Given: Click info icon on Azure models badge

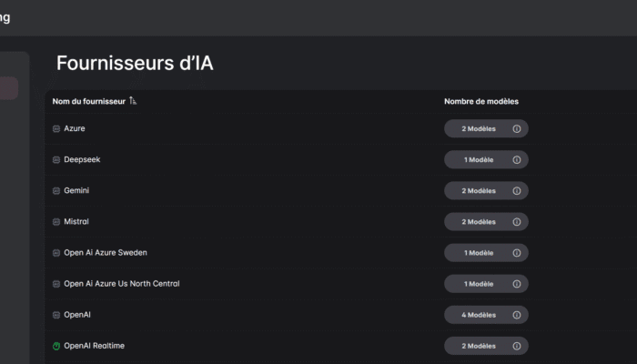Looking at the screenshot, I should click(517, 129).
